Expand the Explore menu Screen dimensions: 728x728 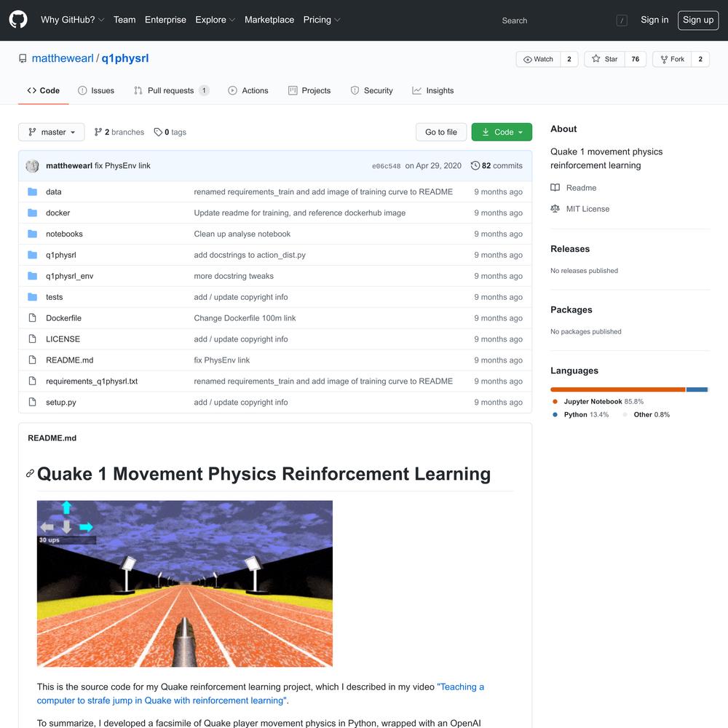click(x=215, y=20)
